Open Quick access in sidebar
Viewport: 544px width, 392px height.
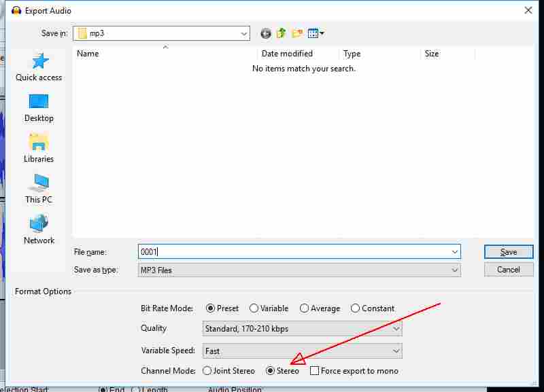tap(39, 67)
